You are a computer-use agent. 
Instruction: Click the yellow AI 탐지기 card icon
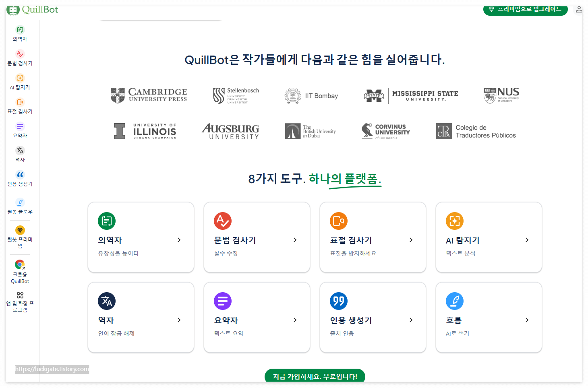pos(455,221)
